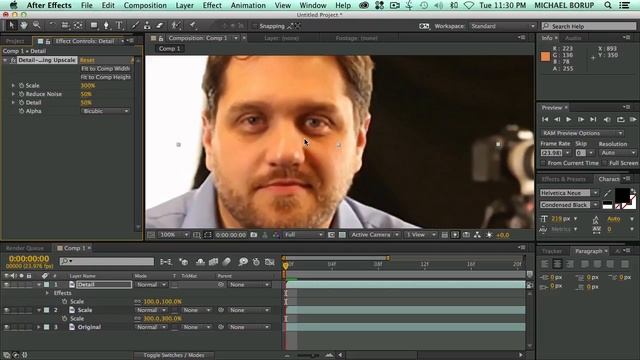
Task: Toggle Reduce Noise stopwatch
Action: [21, 94]
